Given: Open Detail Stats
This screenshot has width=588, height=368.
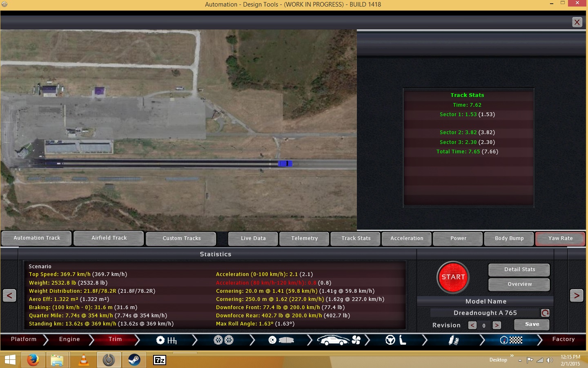Looking at the screenshot, I should pyautogui.click(x=519, y=269).
